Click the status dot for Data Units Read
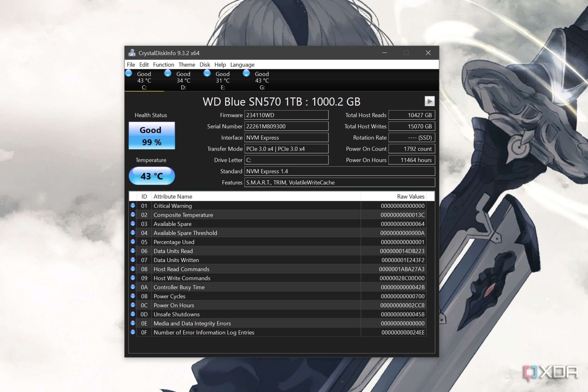 133,251
